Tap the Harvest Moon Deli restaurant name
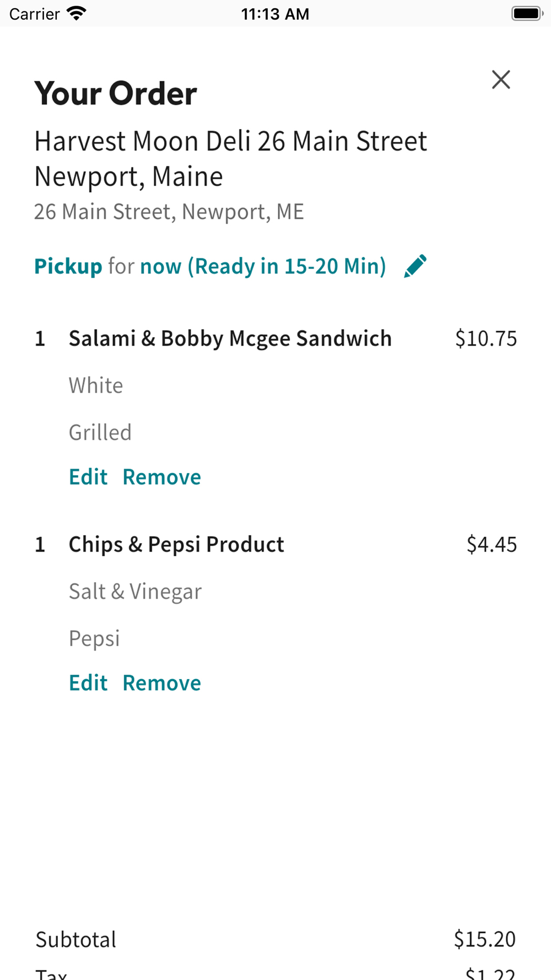The image size is (551, 980). point(230,159)
